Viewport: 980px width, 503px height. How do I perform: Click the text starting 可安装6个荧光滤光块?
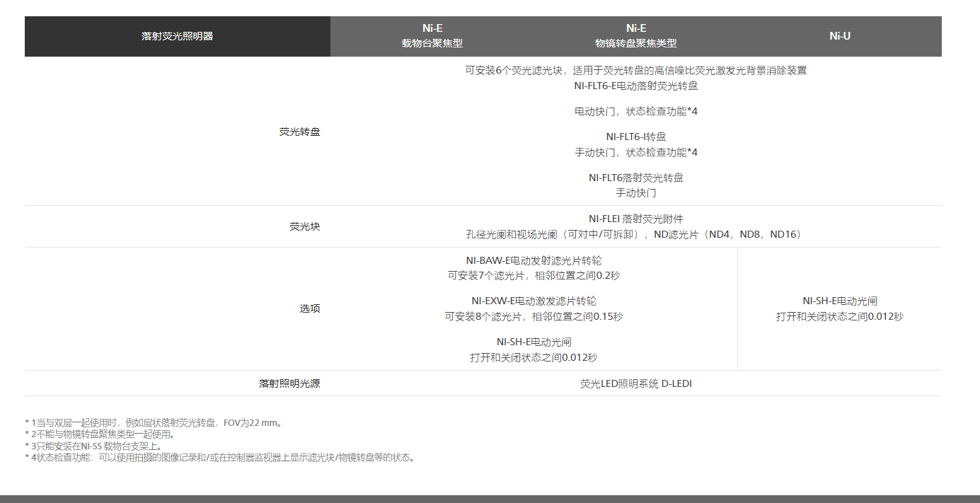[636, 70]
